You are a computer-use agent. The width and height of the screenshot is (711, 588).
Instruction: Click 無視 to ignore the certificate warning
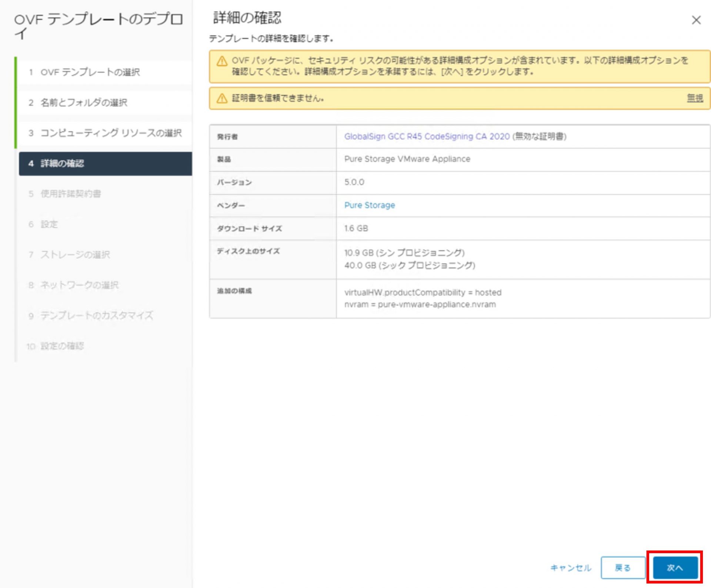[694, 98]
